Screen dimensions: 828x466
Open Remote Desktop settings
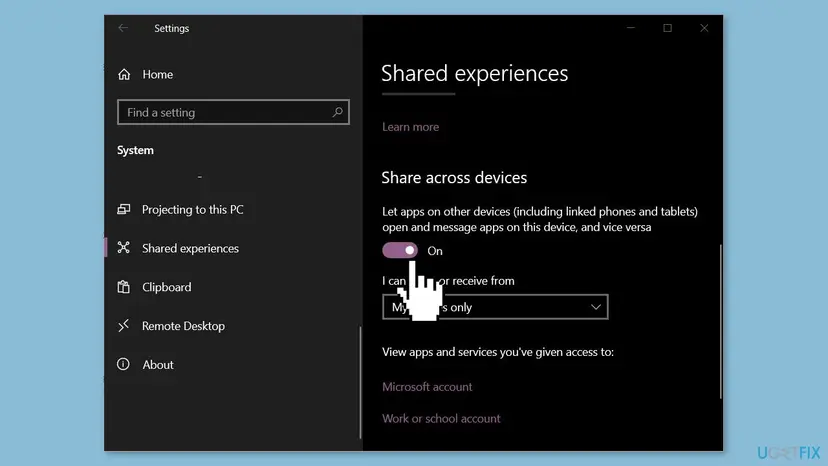coord(183,326)
